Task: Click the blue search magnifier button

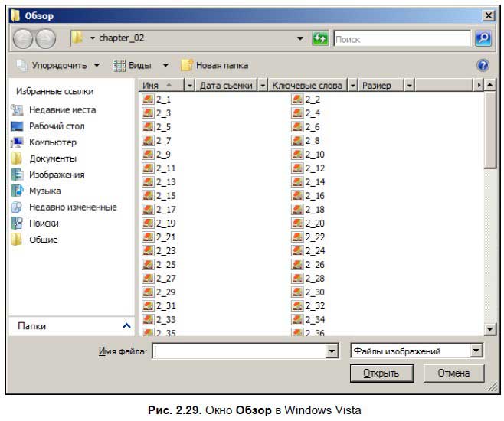Action: coord(483,38)
